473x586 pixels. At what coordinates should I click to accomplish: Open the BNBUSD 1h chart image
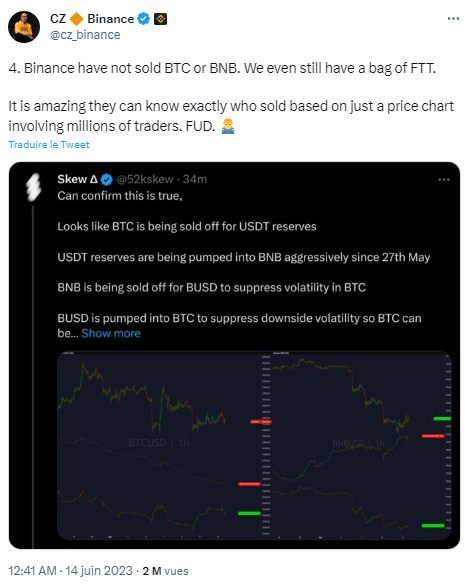click(x=362, y=445)
